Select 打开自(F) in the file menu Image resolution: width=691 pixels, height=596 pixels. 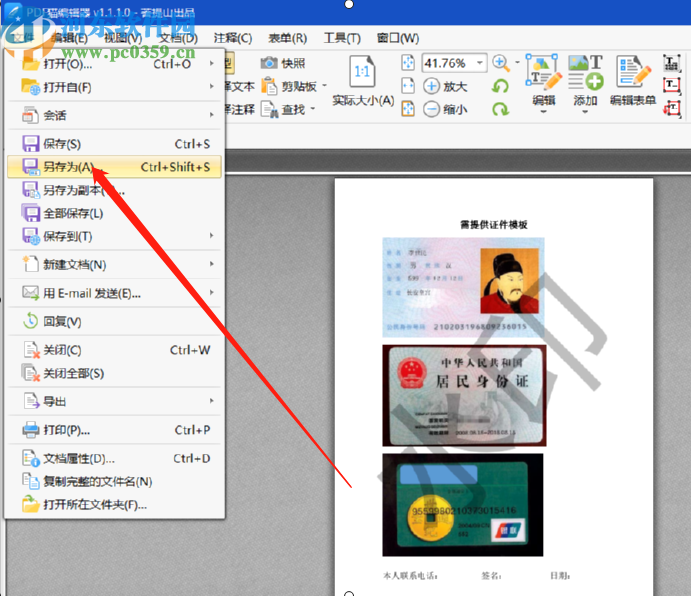(x=115, y=87)
